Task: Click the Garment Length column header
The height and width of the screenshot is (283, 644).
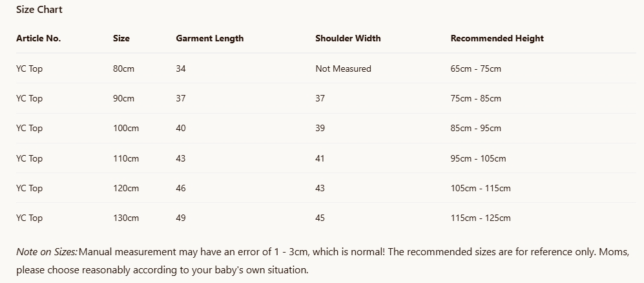Action: pos(209,38)
